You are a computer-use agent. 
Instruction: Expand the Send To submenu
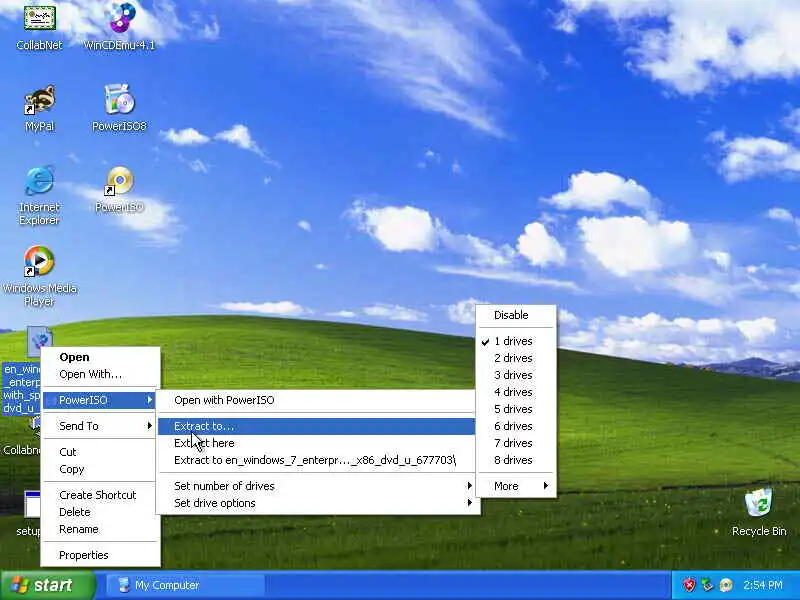tap(101, 426)
